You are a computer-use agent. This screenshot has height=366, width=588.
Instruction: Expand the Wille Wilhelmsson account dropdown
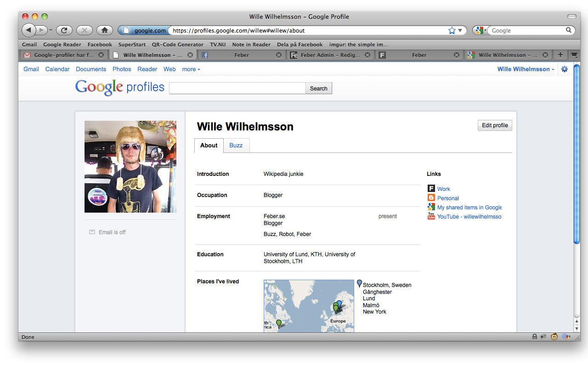(x=525, y=69)
